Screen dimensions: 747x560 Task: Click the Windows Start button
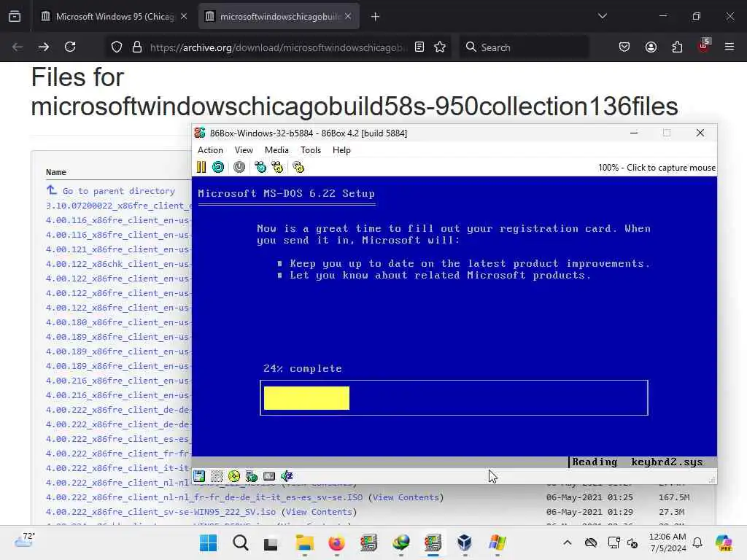click(x=208, y=542)
